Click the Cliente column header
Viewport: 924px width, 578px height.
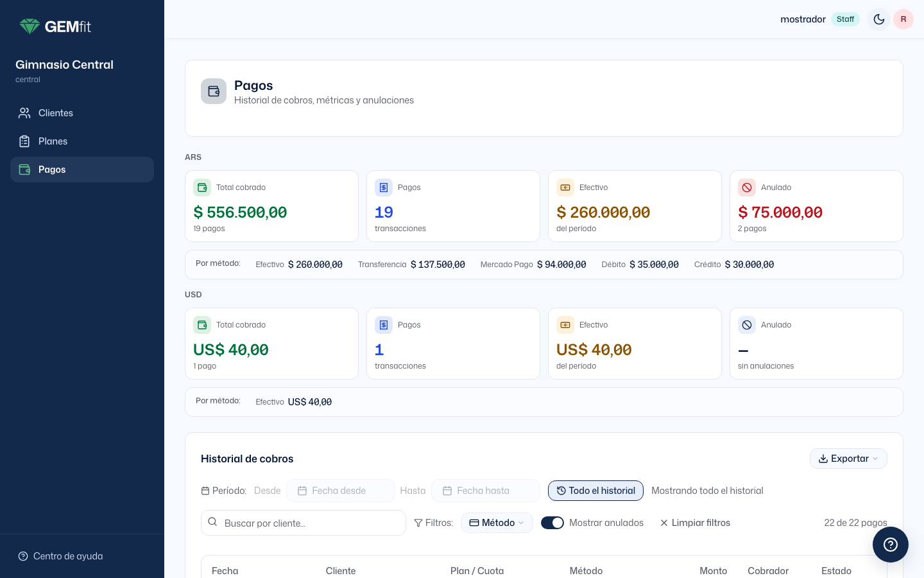coord(341,571)
